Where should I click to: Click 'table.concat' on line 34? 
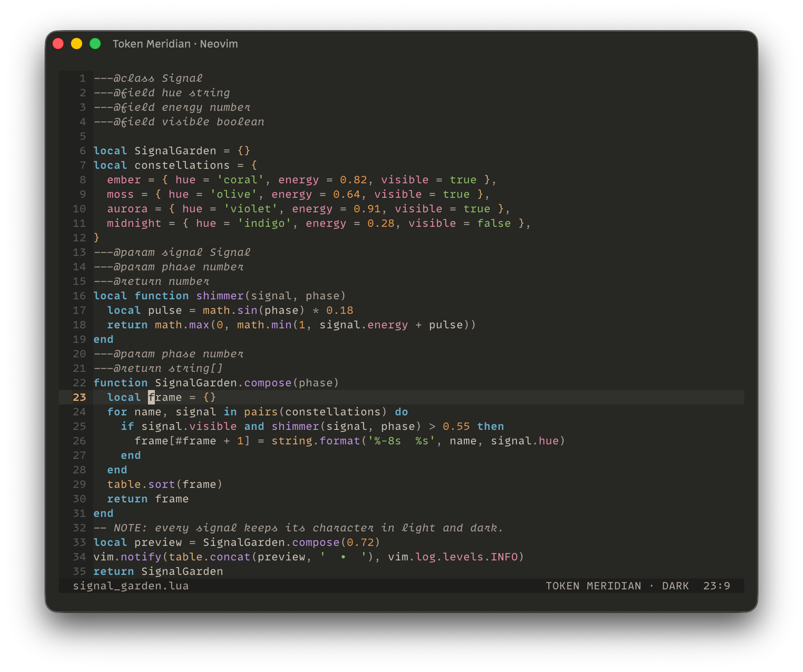[210, 557]
